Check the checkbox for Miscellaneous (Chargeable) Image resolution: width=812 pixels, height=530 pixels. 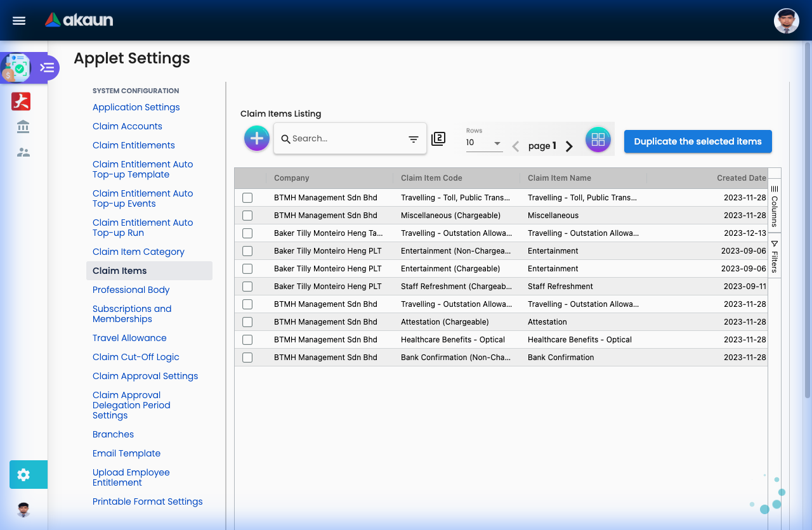pos(247,215)
